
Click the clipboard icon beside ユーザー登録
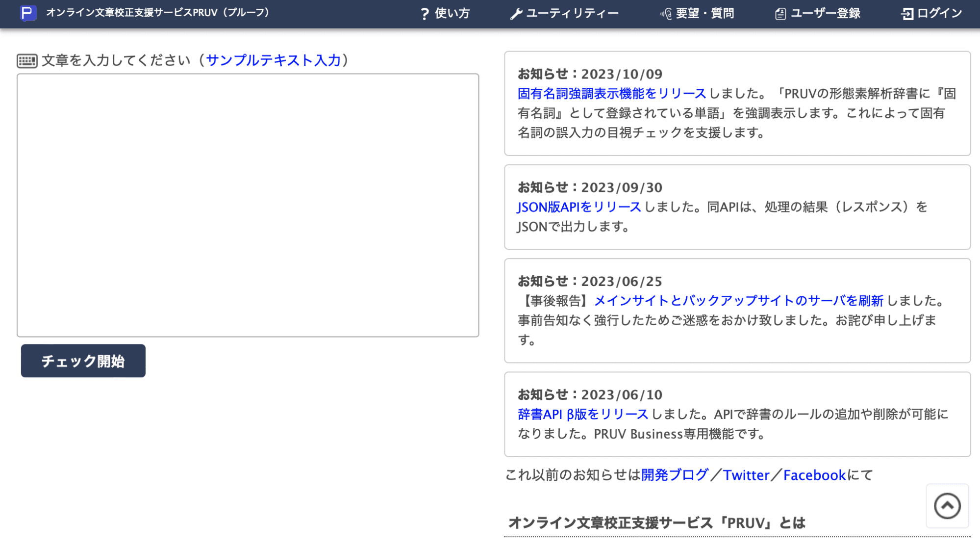point(780,14)
